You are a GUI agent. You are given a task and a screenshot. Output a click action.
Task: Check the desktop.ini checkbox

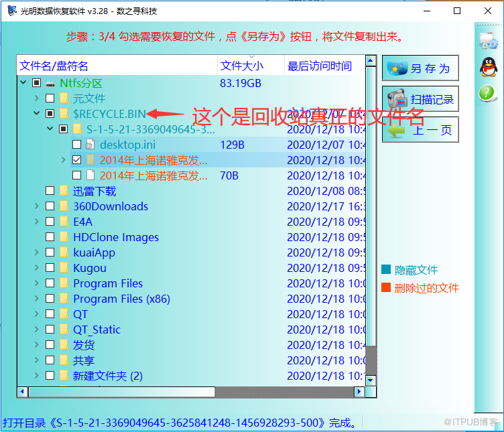pyautogui.click(x=76, y=145)
